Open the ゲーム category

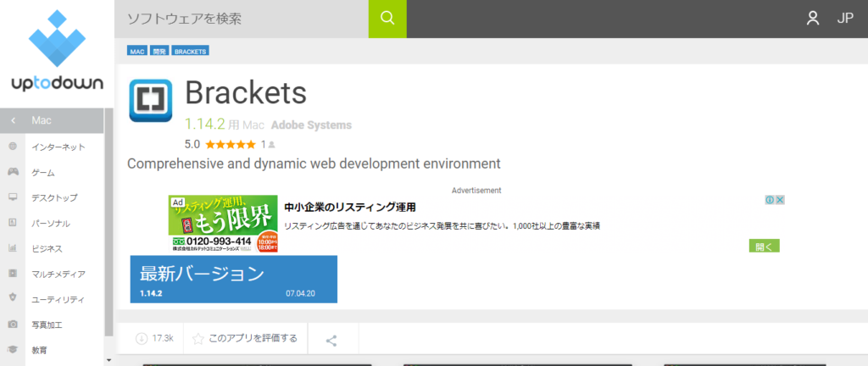(43, 173)
